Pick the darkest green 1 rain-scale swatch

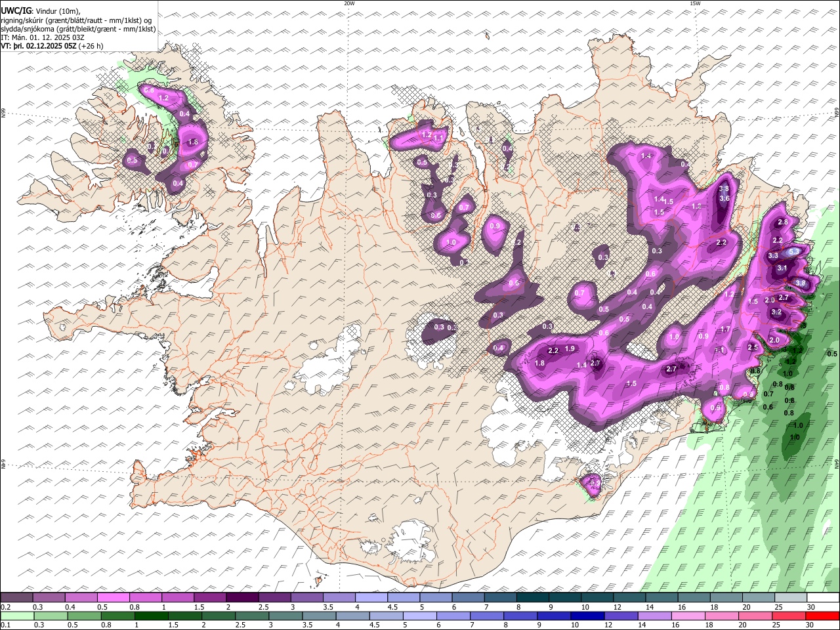click(151, 616)
